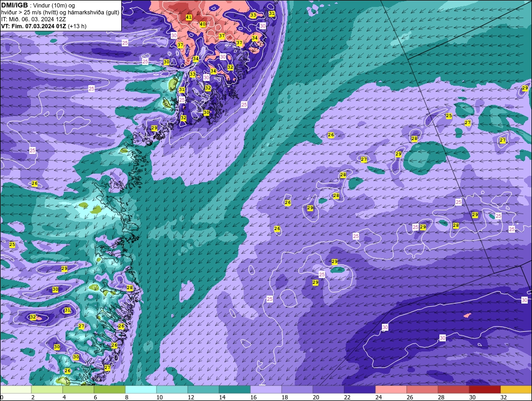Click the color scale tick label 8
Image resolution: width=532 pixels, height=401 pixels.
coord(127,397)
